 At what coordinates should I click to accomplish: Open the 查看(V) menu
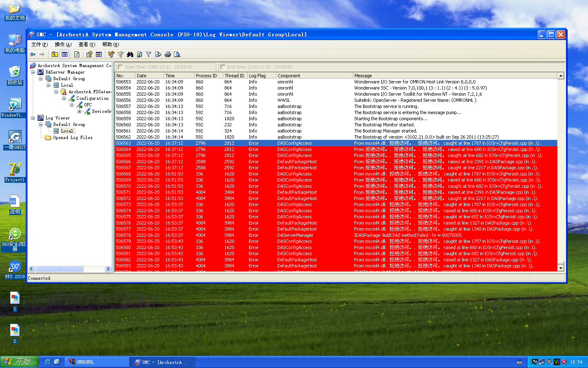click(x=87, y=45)
